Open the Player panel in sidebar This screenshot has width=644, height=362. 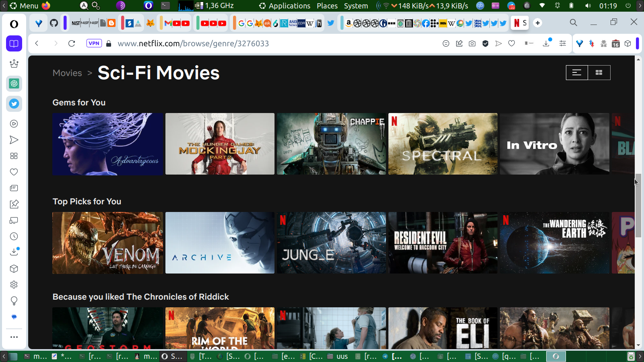14,124
